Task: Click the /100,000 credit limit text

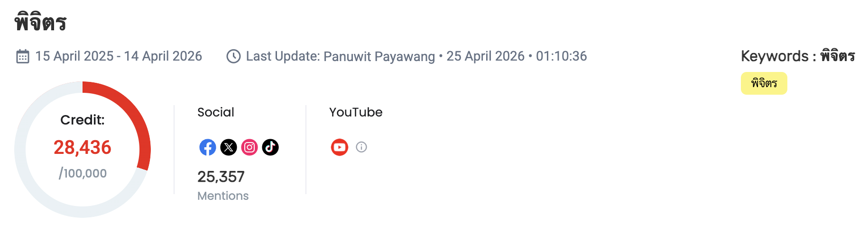Action: (83, 173)
